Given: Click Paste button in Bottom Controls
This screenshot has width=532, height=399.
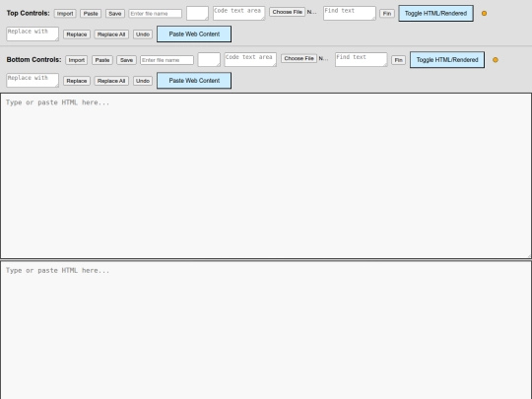Looking at the screenshot, I should tap(102, 60).
